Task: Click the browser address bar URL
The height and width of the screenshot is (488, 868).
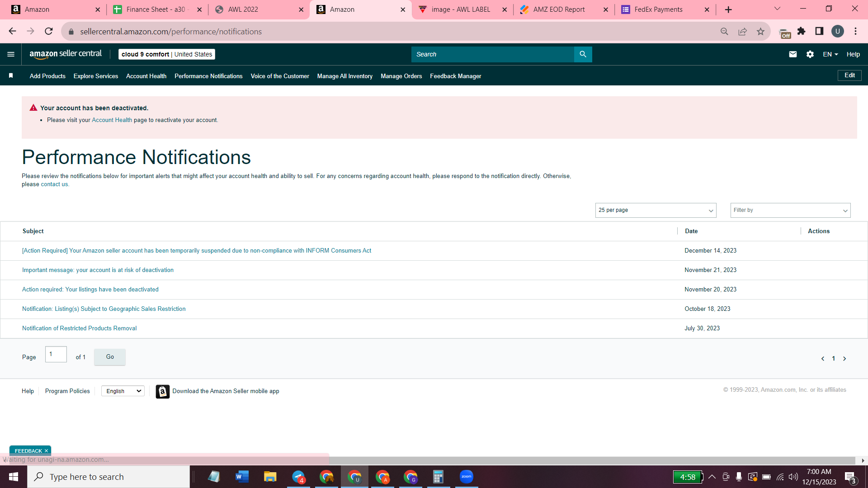Action: coord(171,32)
